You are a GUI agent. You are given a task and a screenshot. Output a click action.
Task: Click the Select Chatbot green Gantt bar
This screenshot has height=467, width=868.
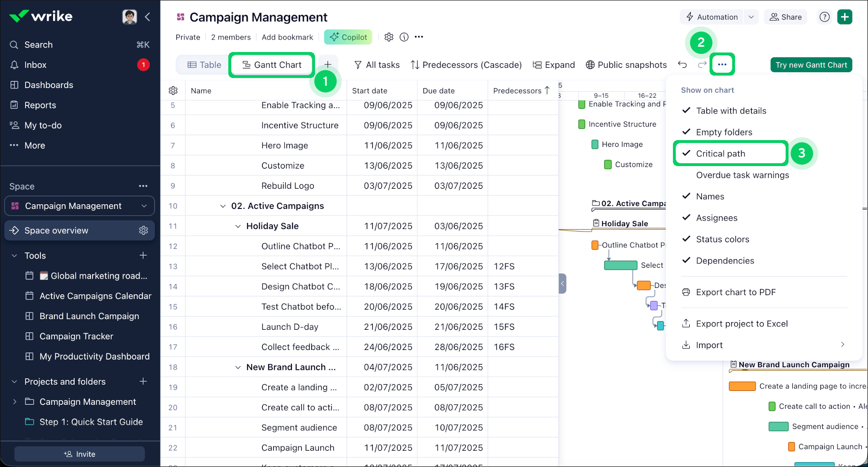click(620, 265)
